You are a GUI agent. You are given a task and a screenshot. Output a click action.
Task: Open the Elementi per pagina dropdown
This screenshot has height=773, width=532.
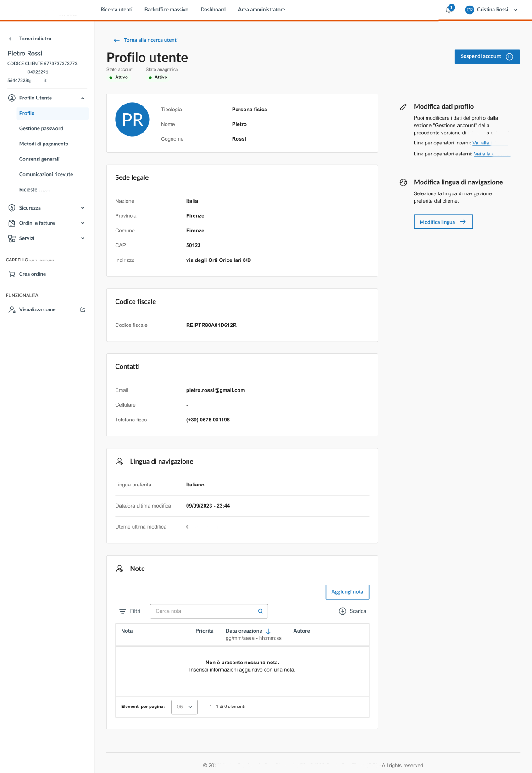(184, 707)
